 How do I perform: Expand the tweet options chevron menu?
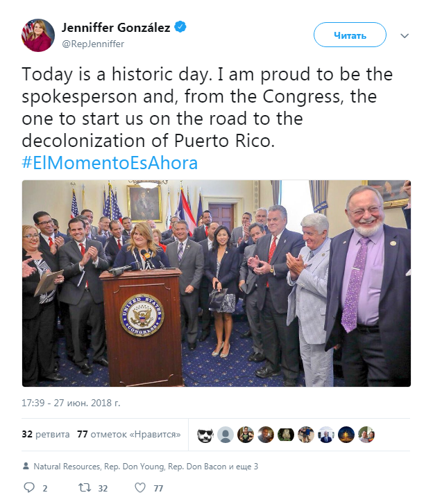pyautogui.click(x=405, y=35)
